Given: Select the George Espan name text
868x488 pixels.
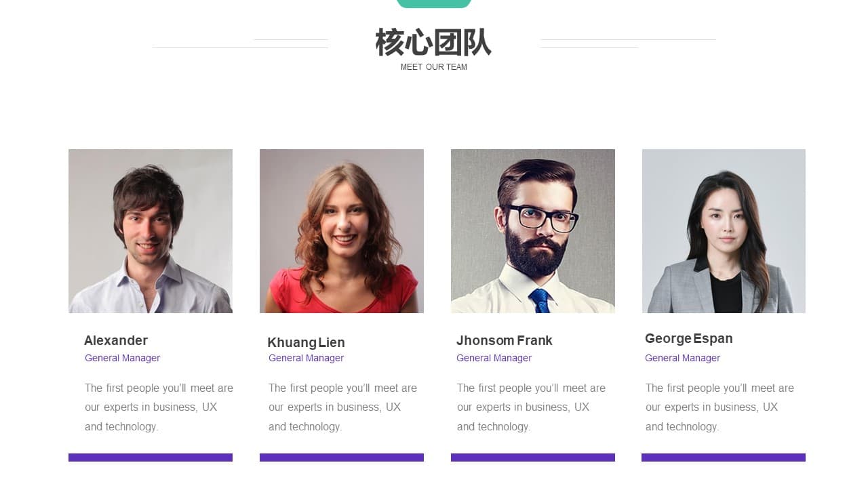Looking at the screenshot, I should click(x=689, y=338).
